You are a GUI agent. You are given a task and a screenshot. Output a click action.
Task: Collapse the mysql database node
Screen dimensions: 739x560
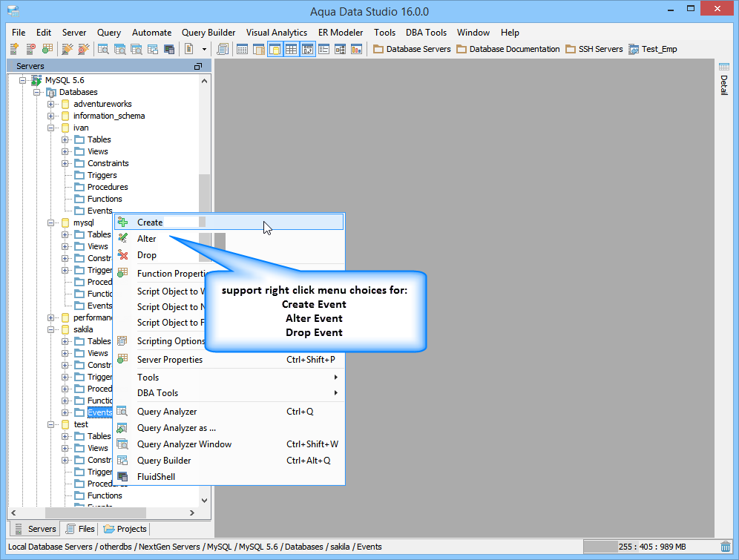(51, 223)
